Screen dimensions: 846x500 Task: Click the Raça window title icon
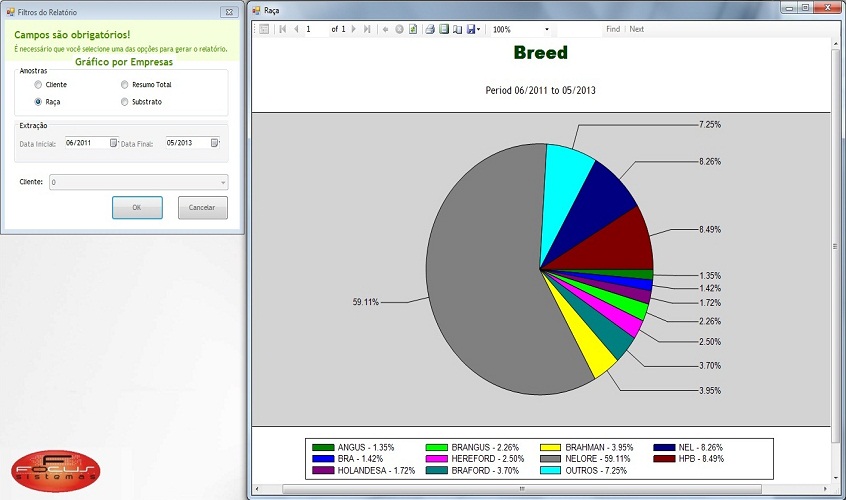pos(257,10)
